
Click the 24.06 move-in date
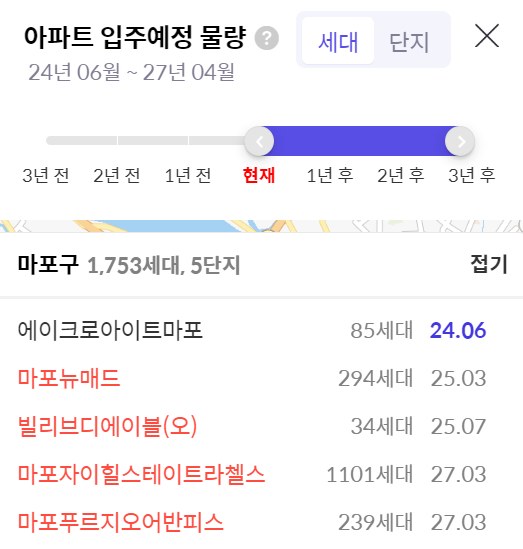coord(458,330)
